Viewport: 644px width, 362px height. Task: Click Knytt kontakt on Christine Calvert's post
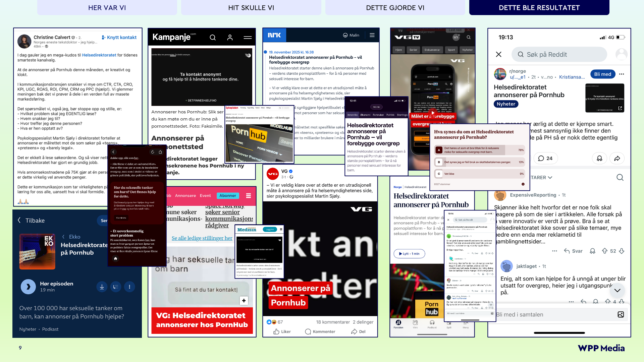point(119,37)
